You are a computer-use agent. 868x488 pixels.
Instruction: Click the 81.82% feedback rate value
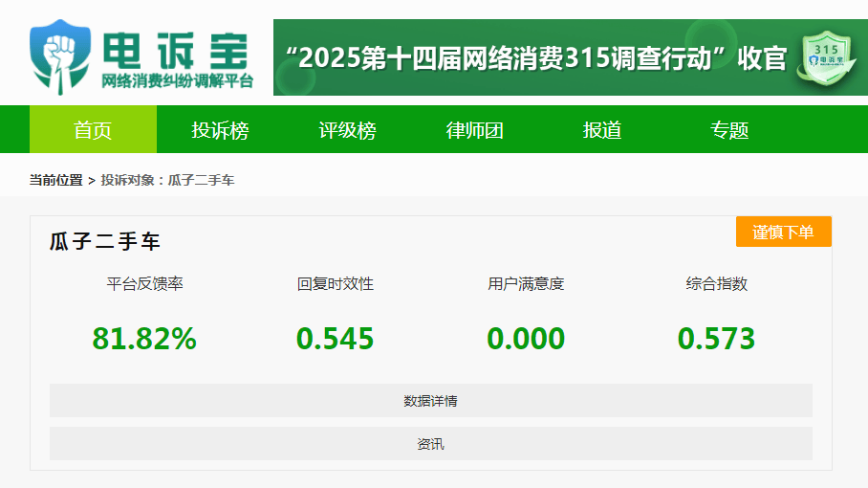144,339
